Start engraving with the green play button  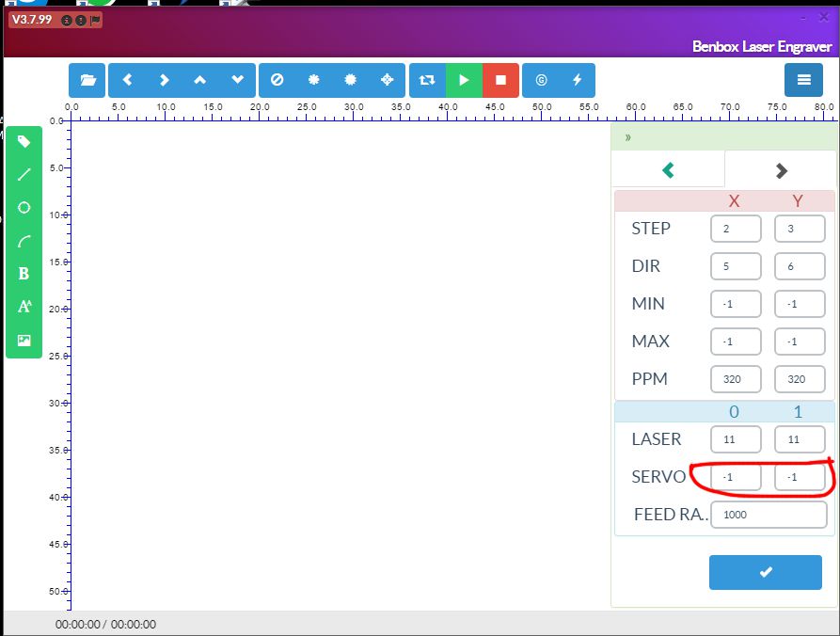464,80
